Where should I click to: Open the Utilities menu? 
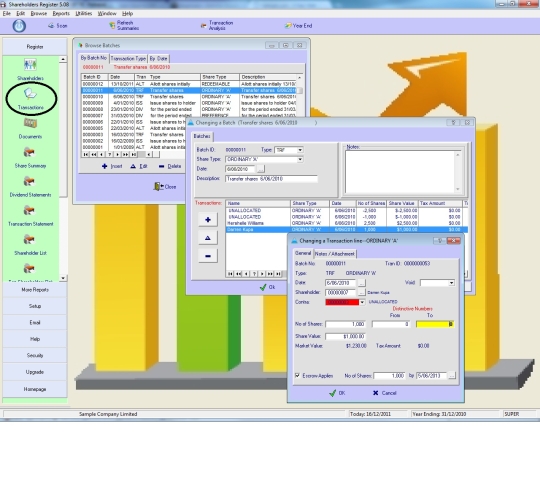(84, 13)
